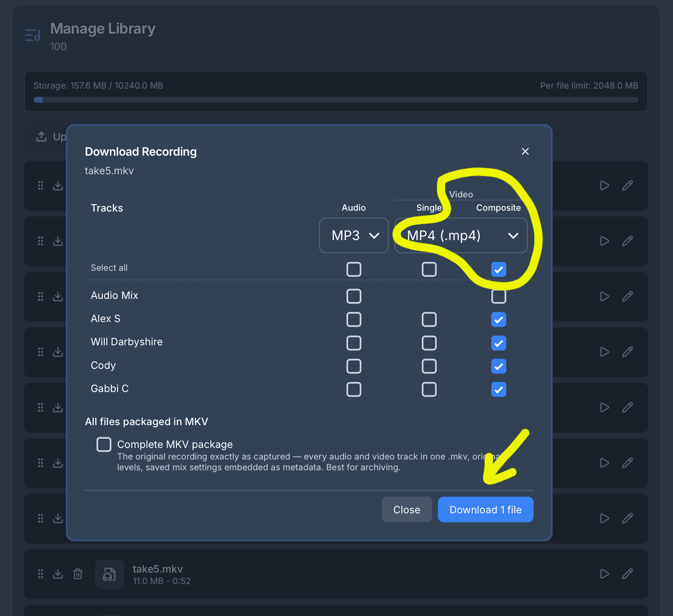The width and height of the screenshot is (673, 616).
Task: Click the Manage Library playlist icon
Action: click(33, 35)
